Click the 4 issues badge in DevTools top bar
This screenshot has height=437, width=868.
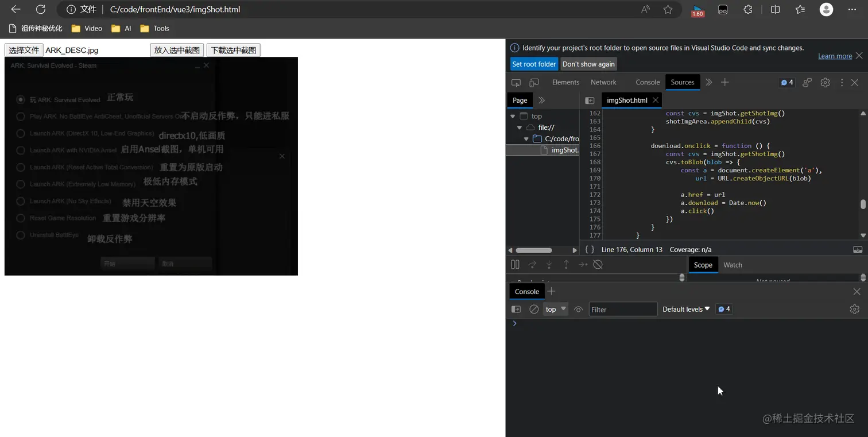click(787, 83)
